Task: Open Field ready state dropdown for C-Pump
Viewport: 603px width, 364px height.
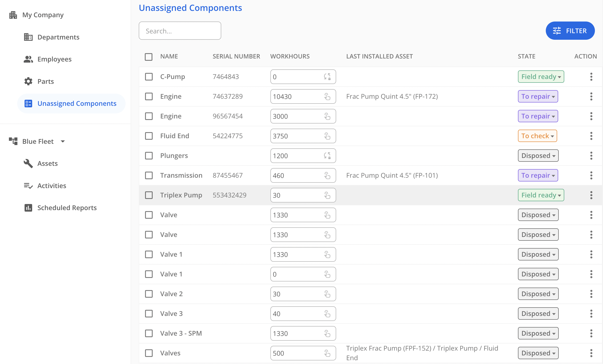Action: pos(541,77)
